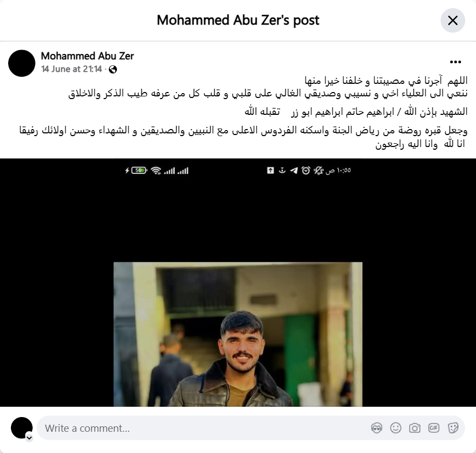
Task: Insert an avatar sticker in comment
Action: tap(376, 428)
